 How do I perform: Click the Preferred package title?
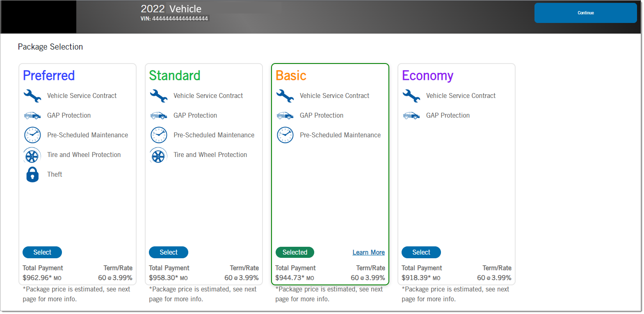pyautogui.click(x=49, y=75)
